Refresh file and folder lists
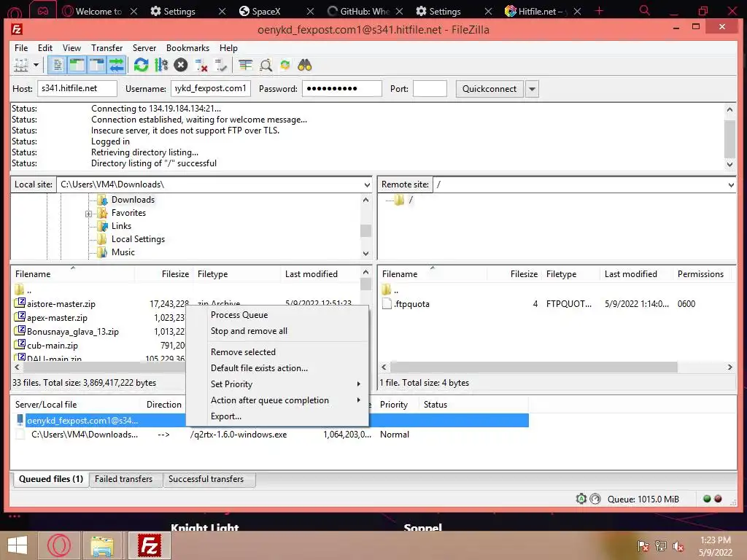The image size is (747, 560). (141, 65)
